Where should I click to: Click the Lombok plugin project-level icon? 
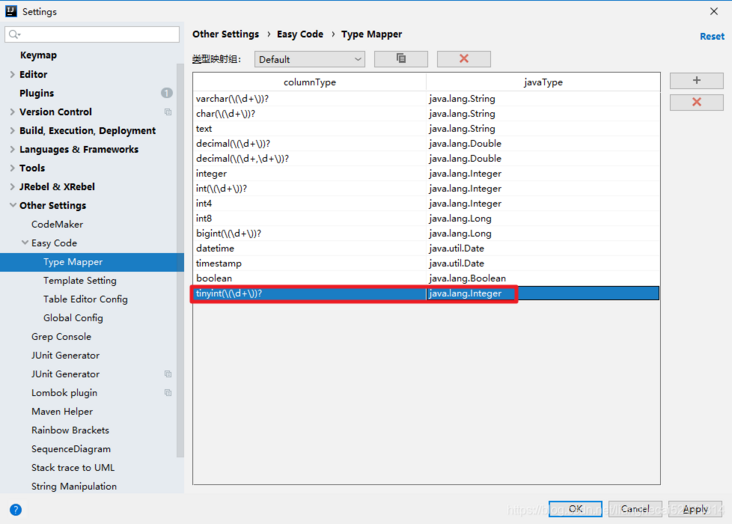click(168, 393)
